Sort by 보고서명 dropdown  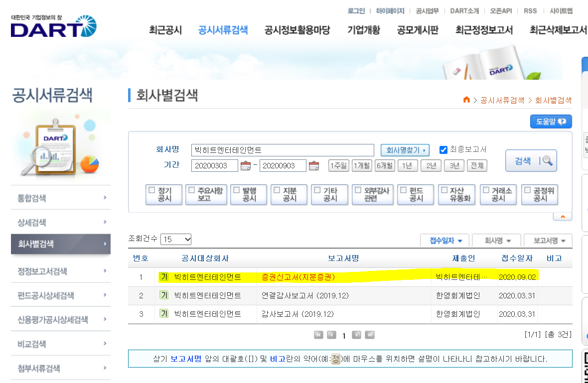coord(549,241)
